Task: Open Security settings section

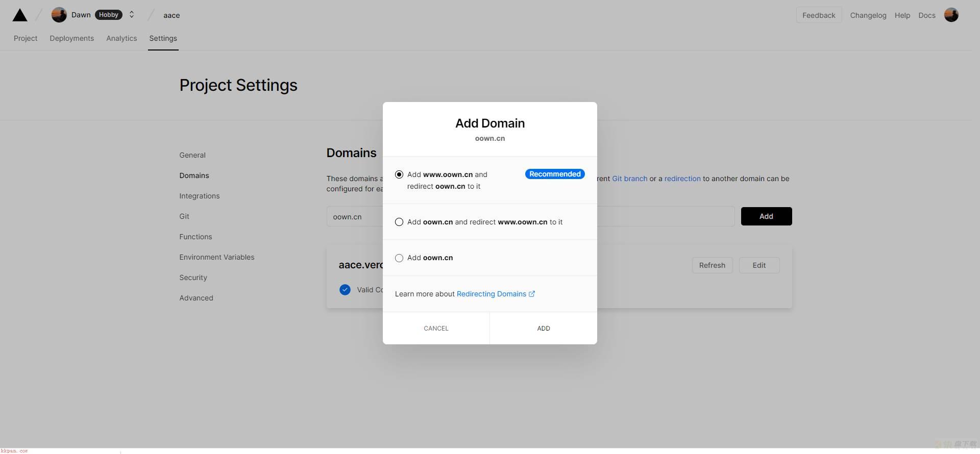Action: click(x=193, y=278)
